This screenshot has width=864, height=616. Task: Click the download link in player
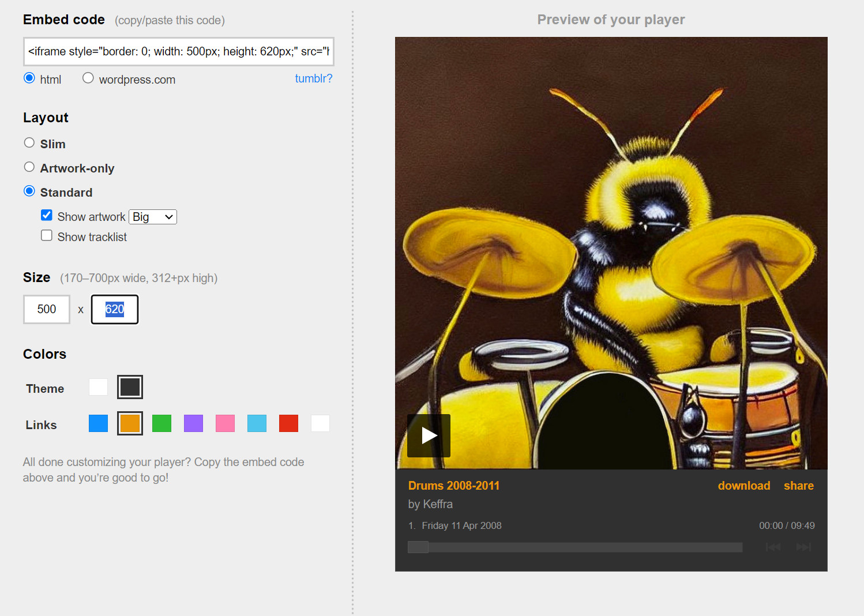click(x=744, y=486)
